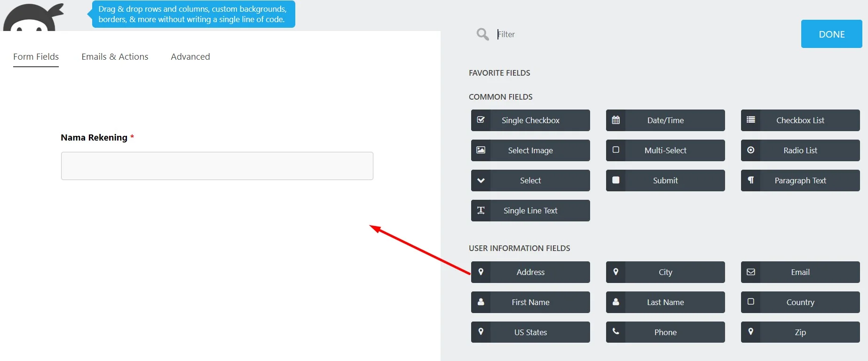This screenshot has height=361, width=868.
Task: Click the Submit square icon
Action: point(616,180)
